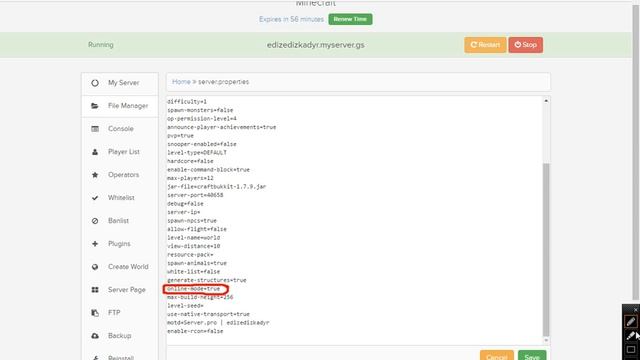Click the Player List person icon

tap(95, 152)
